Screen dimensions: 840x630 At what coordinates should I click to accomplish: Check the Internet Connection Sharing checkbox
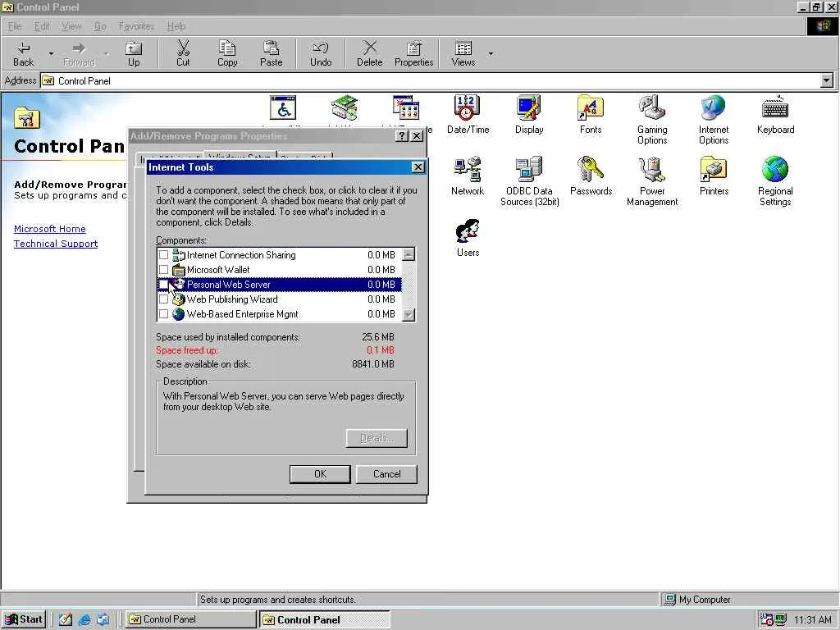coord(163,255)
